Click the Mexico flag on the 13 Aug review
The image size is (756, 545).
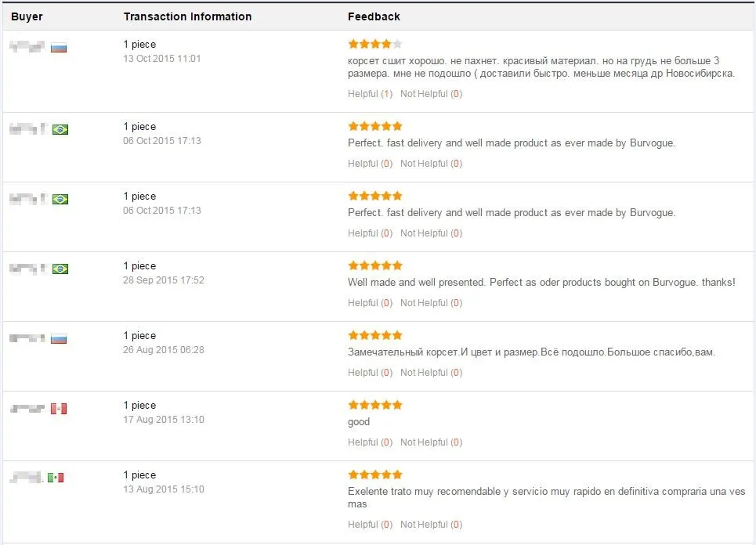[x=56, y=478]
